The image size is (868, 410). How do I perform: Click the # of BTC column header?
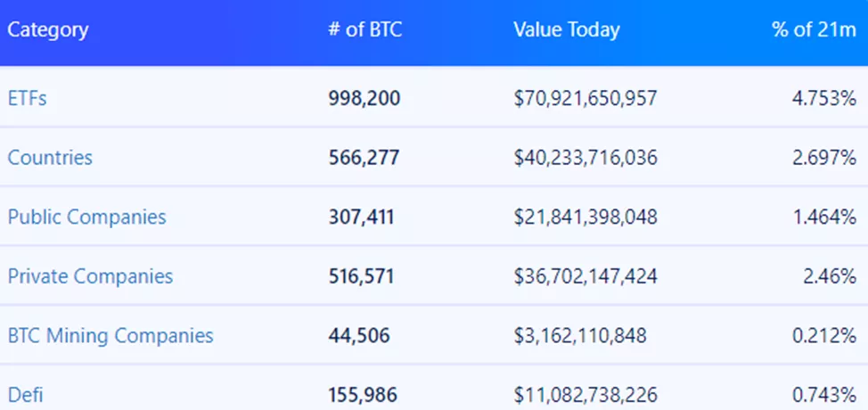pos(364,29)
